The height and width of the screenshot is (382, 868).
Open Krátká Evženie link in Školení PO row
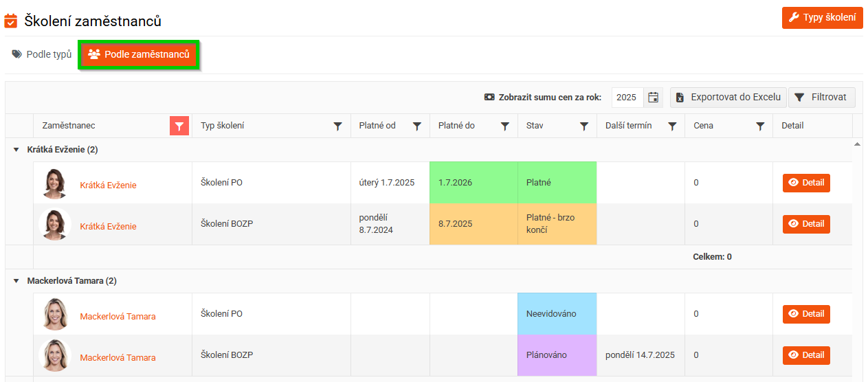108,185
